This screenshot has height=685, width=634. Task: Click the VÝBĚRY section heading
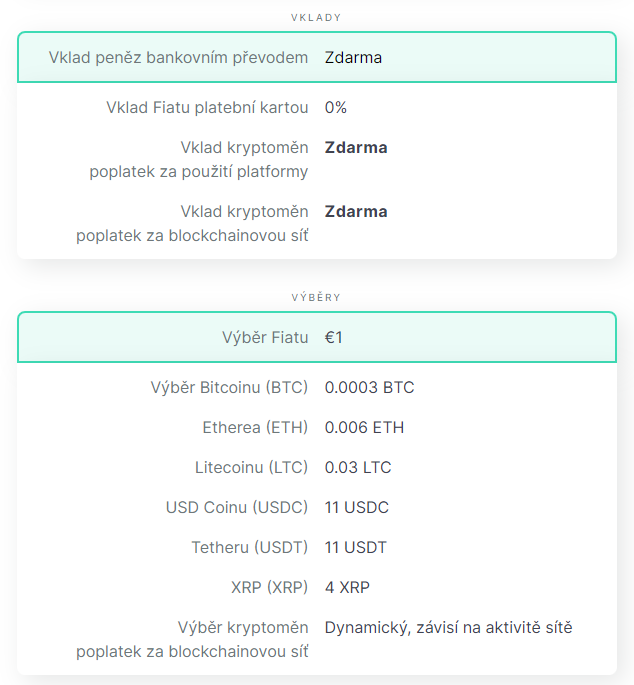point(316,298)
